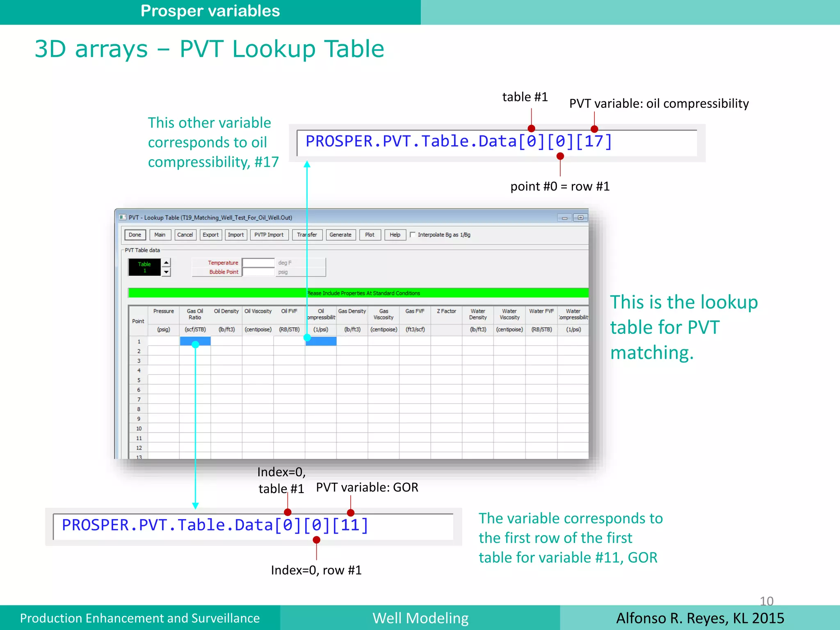This screenshot has height=630, width=840.
Task: Click the Cancel button
Action: [185, 235]
